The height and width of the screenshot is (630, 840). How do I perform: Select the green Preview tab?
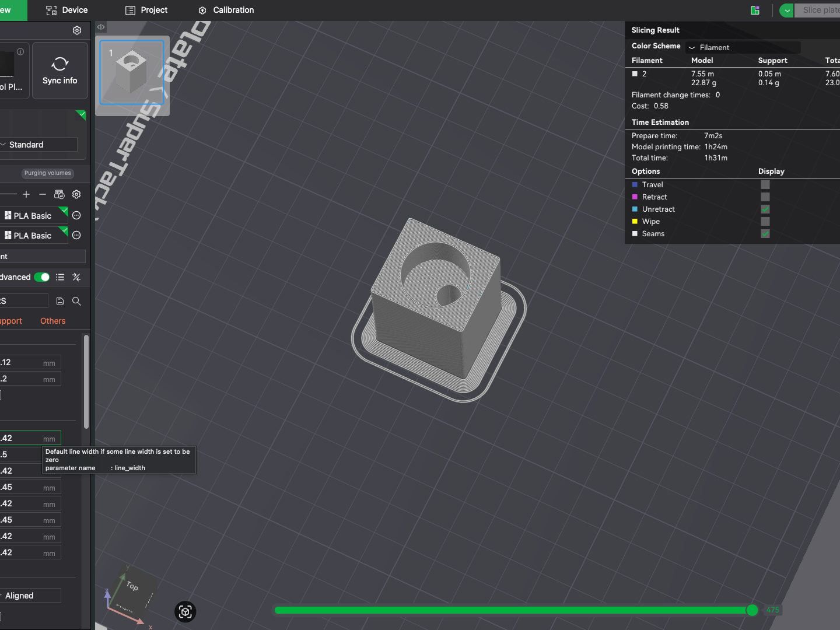tap(13, 10)
